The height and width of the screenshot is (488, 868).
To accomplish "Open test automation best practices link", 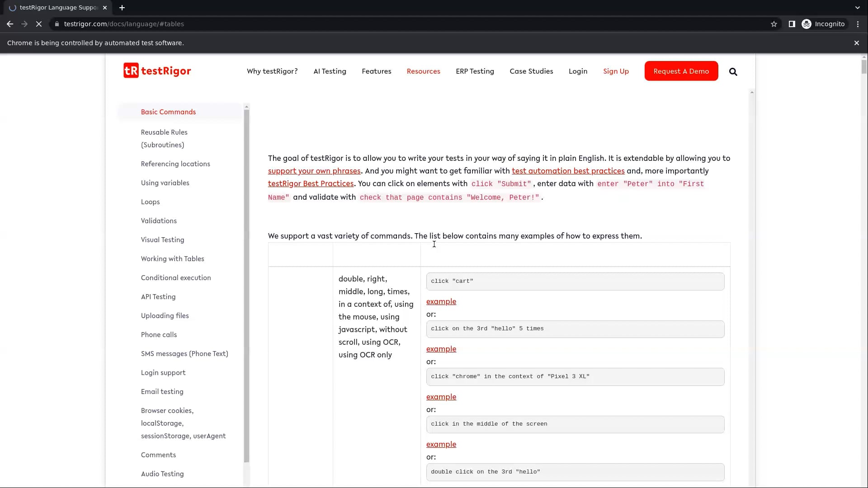I will click(568, 171).
